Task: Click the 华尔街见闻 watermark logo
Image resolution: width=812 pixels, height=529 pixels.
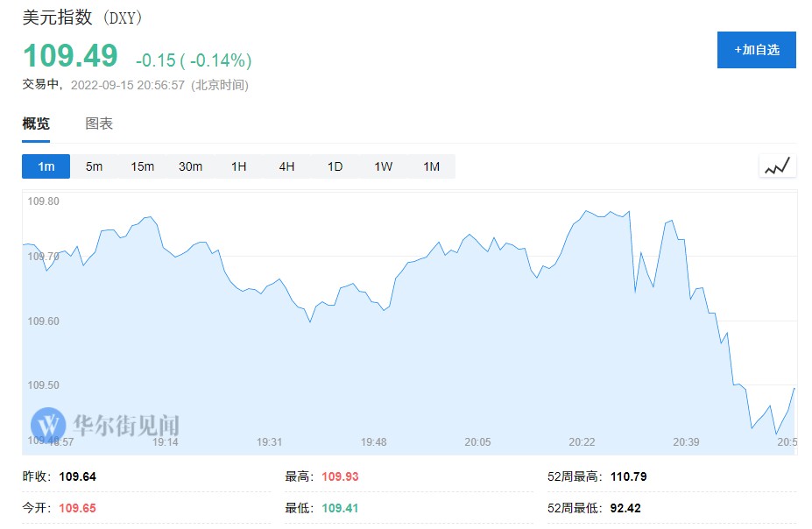Action: pos(105,426)
